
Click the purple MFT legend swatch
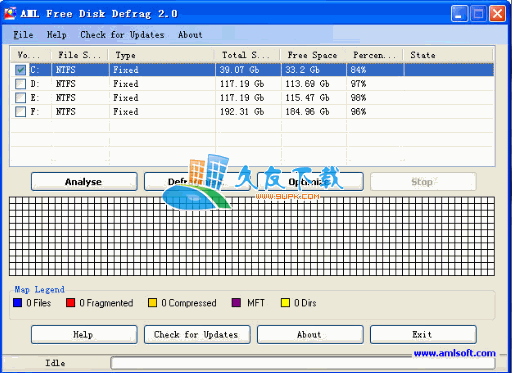coord(236,303)
